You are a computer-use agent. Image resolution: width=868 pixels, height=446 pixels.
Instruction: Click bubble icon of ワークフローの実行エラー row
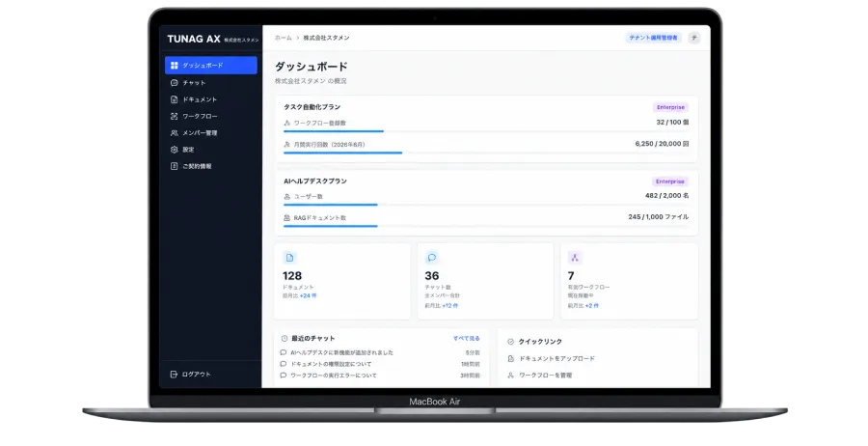[x=284, y=376]
